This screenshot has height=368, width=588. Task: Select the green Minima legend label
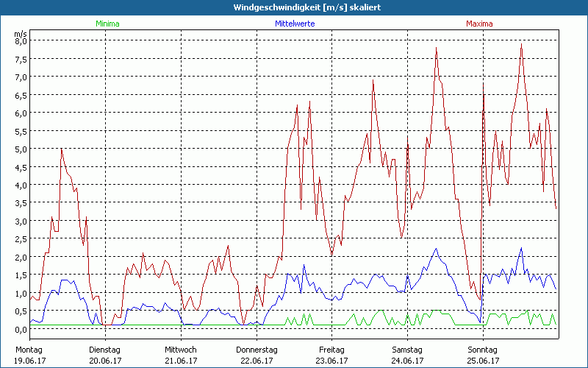pyautogui.click(x=107, y=24)
